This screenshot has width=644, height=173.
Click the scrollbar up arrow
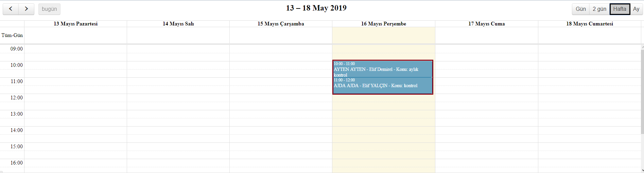click(642, 47)
